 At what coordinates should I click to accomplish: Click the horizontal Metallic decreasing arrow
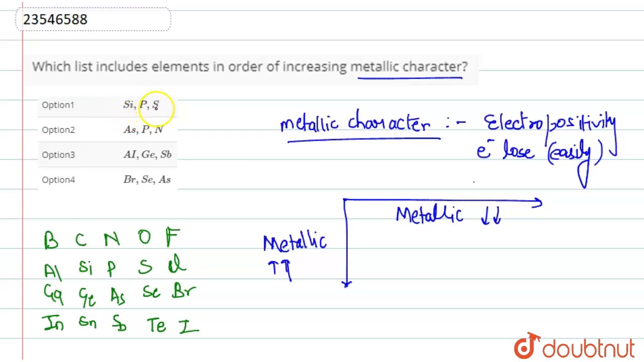point(443,202)
